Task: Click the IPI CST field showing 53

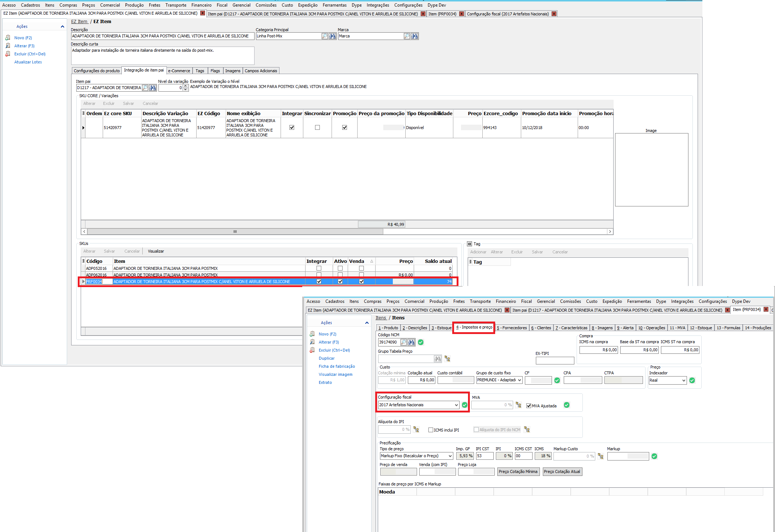Action: tap(485, 456)
